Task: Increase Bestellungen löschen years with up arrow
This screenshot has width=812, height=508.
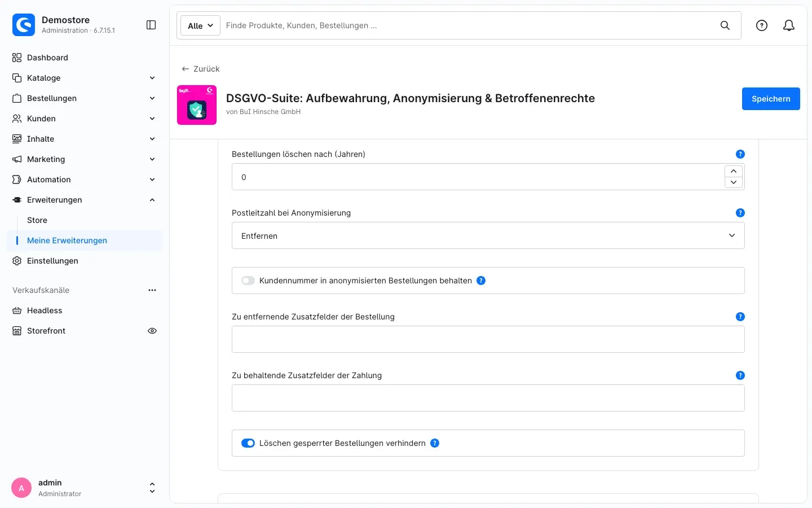Action: point(734,170)
